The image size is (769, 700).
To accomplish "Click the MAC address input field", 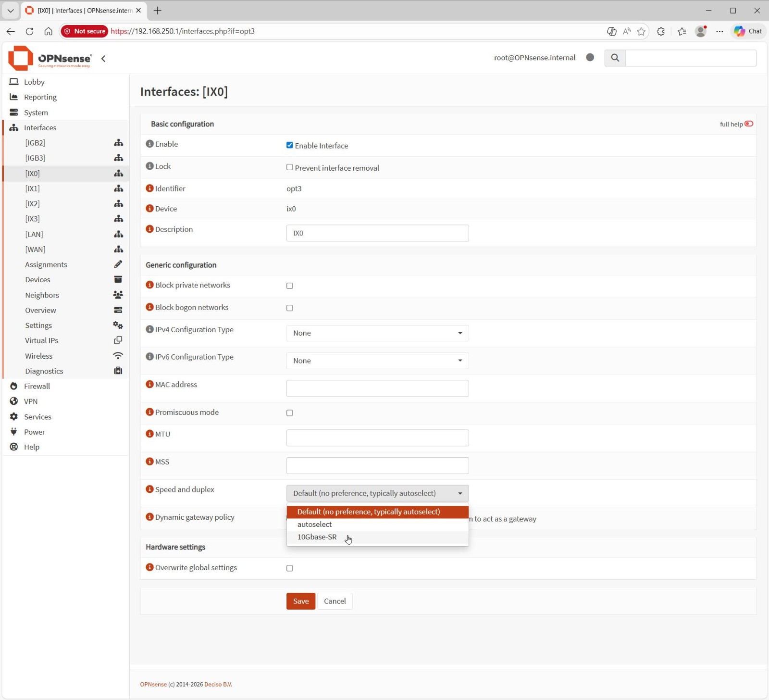I will coord(377,388).
